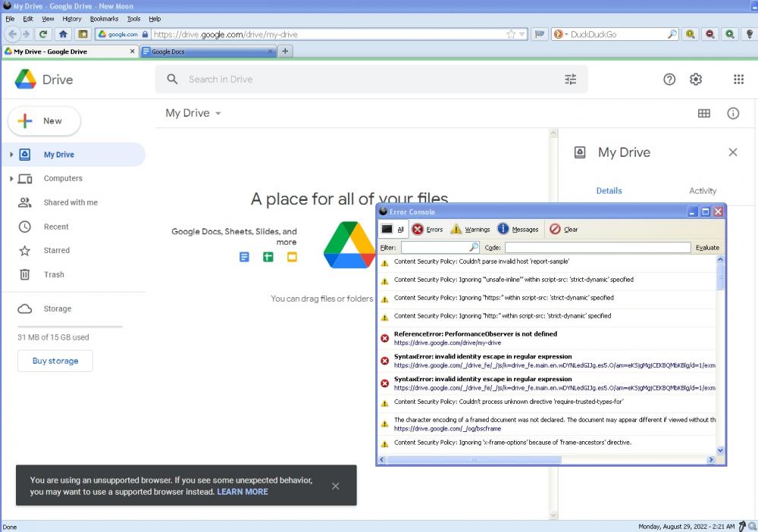
Task: Go to browser home page icon
Action: pyautogui.click(x=63, y=34)
